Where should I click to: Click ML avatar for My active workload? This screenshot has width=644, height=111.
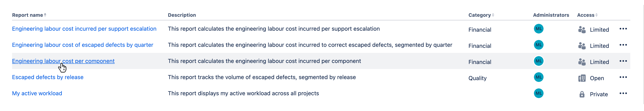click(539, 93)
